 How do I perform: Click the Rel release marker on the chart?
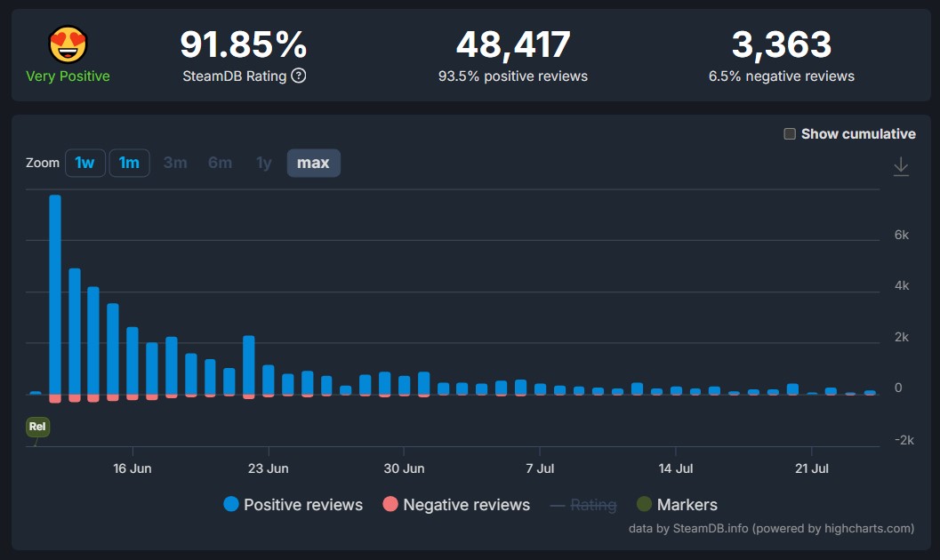tap(37, 427)
